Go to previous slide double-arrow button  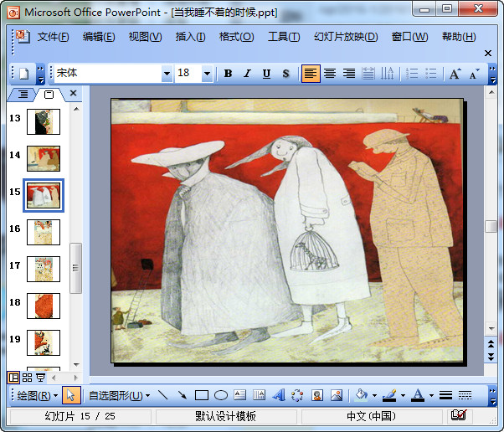click(x=491, y=344)
